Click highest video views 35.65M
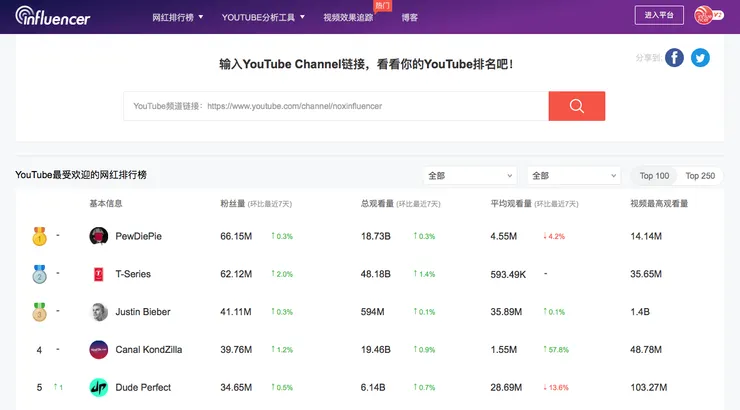Viewport: 740px width, 410px height. tap(646, 274)
